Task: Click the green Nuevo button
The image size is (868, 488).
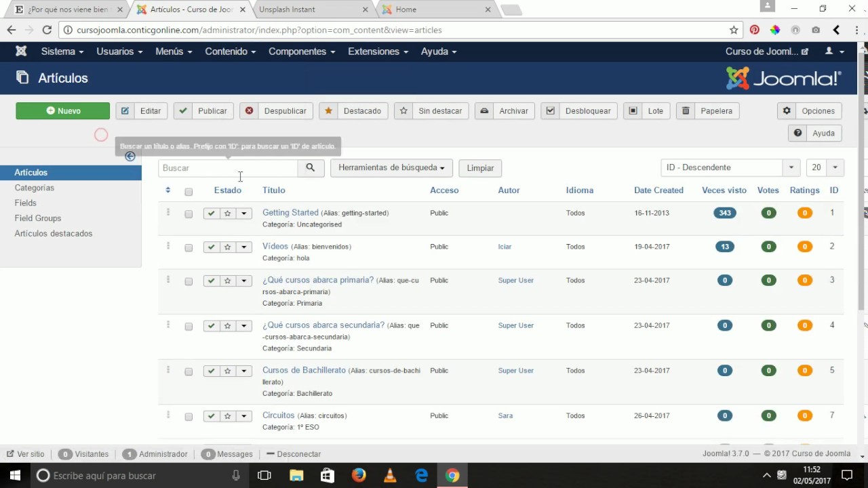Action: point(63,111)
